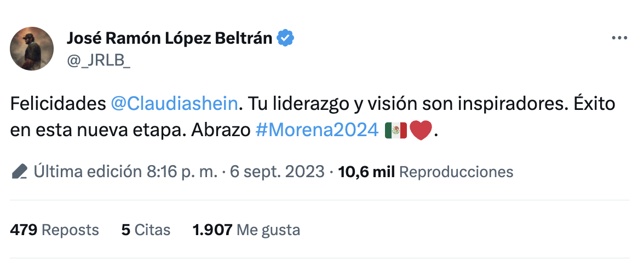Click the word "Felicidades" in the tweet
Viewport: 644px width, 263px height.
(58, 104)
